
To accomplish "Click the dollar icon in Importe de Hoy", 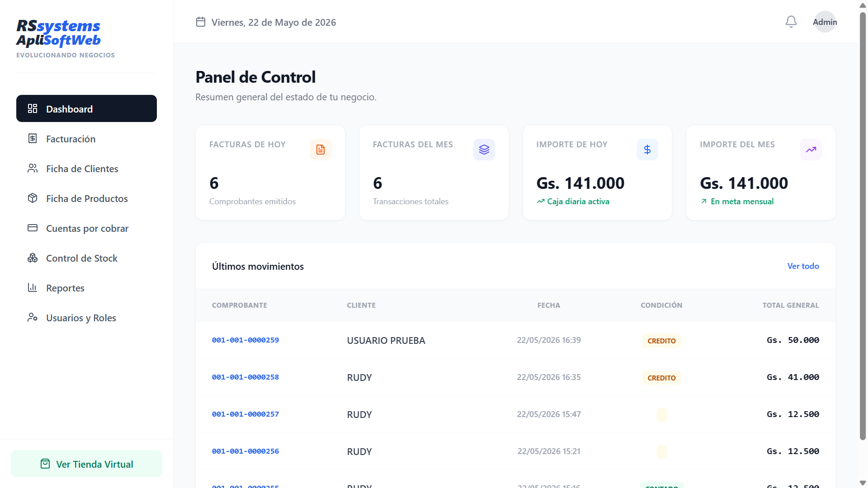I will tap(647, 150).
